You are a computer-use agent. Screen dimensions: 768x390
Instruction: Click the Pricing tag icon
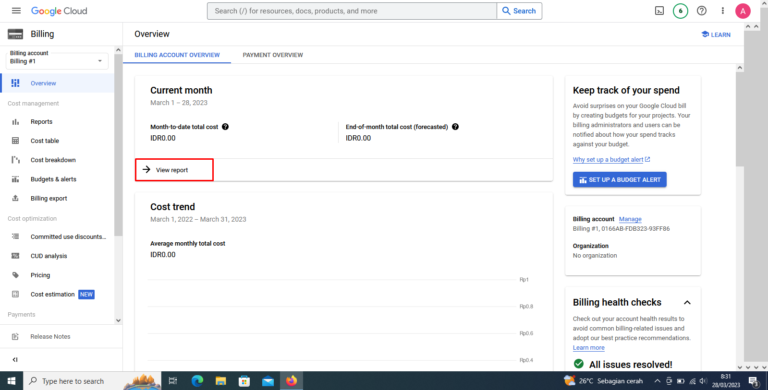[x=15, y=275]
